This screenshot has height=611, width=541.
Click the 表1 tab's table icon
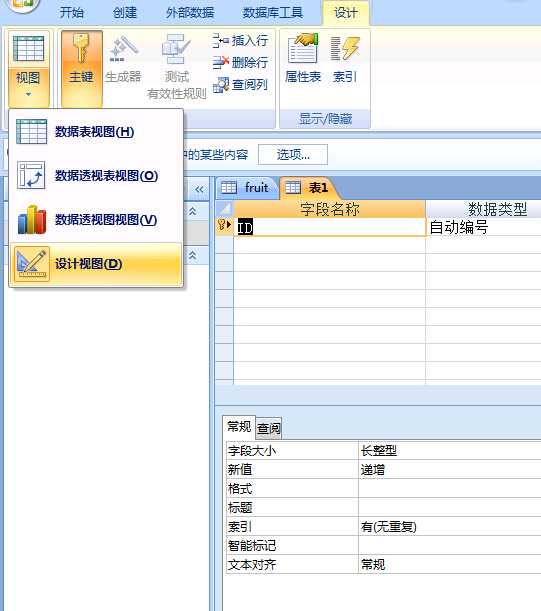(x=293, y=188)
